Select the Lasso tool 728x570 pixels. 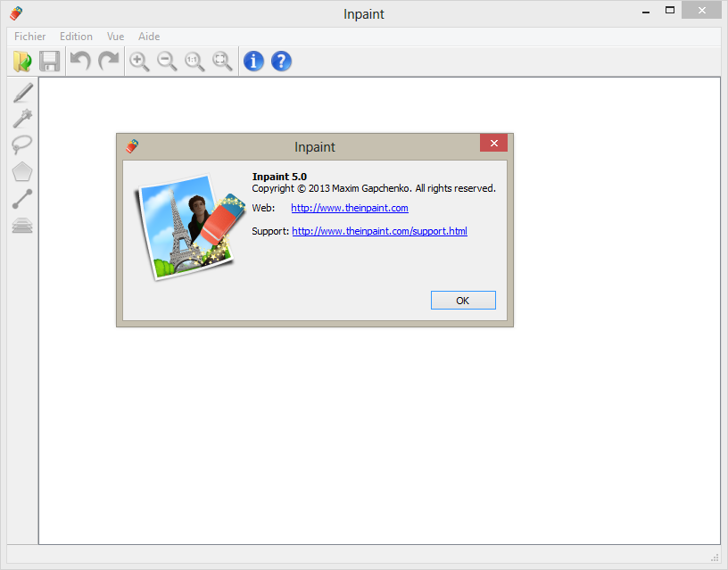[x=22, y=145]
